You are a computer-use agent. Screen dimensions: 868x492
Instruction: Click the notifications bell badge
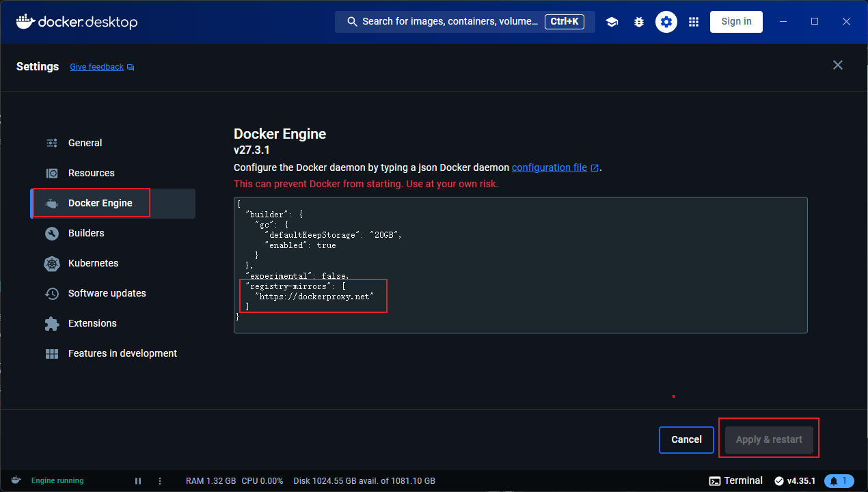coord(839,480)
